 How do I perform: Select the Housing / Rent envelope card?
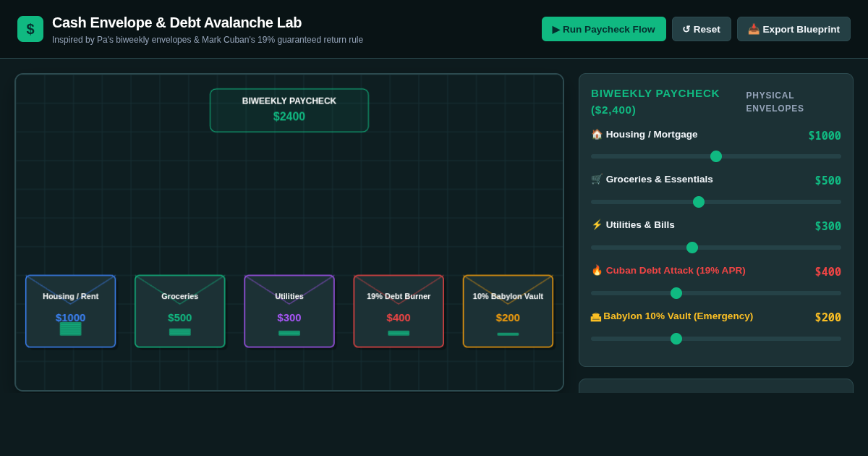(x=70, y=311)
